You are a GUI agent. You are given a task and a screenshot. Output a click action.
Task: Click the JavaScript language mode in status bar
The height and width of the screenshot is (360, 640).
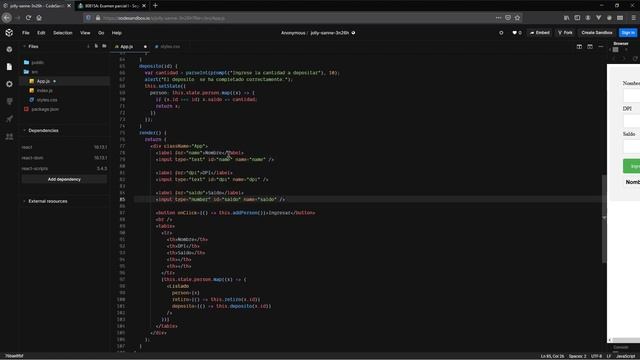[x=626, y=356]
